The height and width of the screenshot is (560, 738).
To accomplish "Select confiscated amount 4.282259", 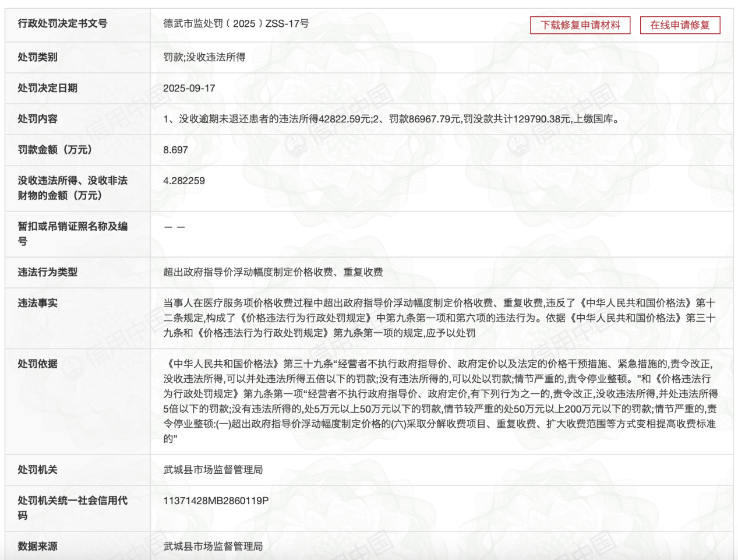I will [184, 181].
